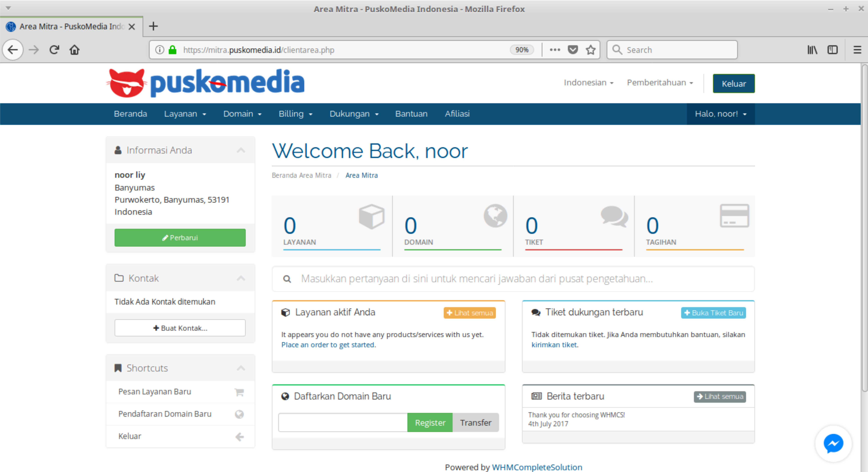Image resolution: width=868 pixels, height=472 pixels.
Task: Expand the Dukungan menu
Action: [354, 114]
